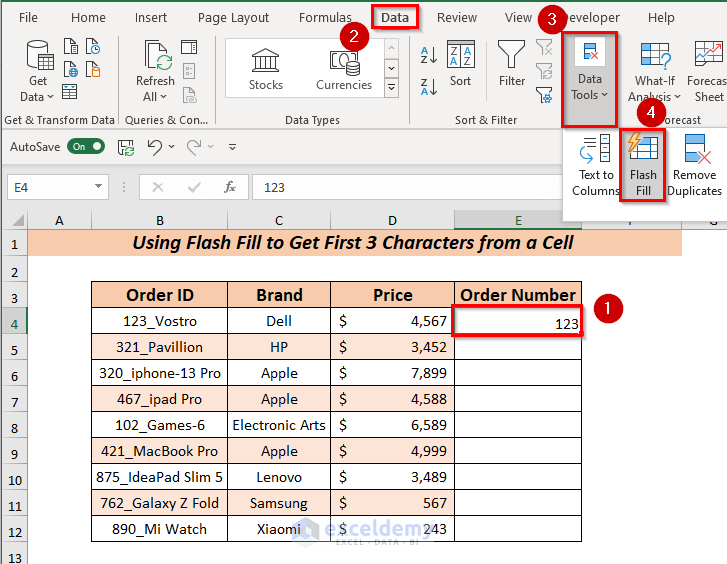
Task: Click the Flash Fill icon
Action: pyautogui.click(x=643, y=165)
